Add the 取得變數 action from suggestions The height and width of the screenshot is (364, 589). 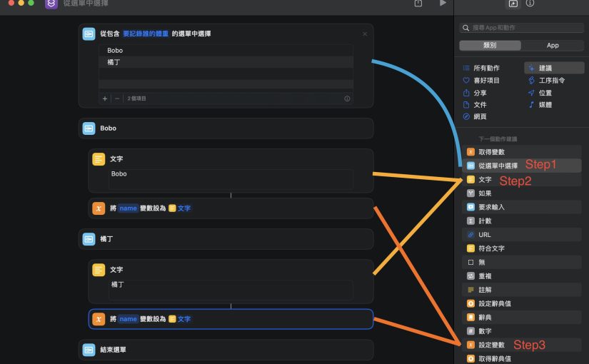click(491, 152)
